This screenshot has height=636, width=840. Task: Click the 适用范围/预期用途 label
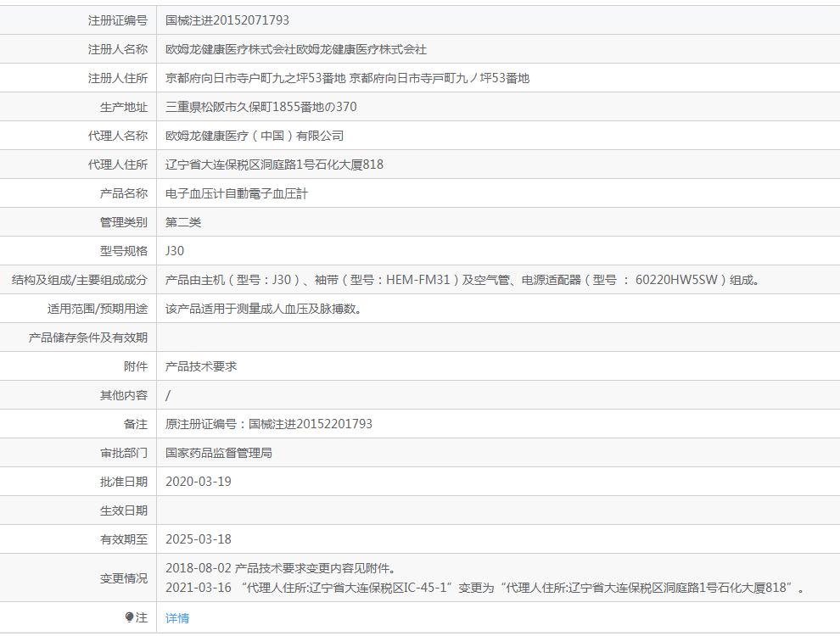click(x=98, y=309)
